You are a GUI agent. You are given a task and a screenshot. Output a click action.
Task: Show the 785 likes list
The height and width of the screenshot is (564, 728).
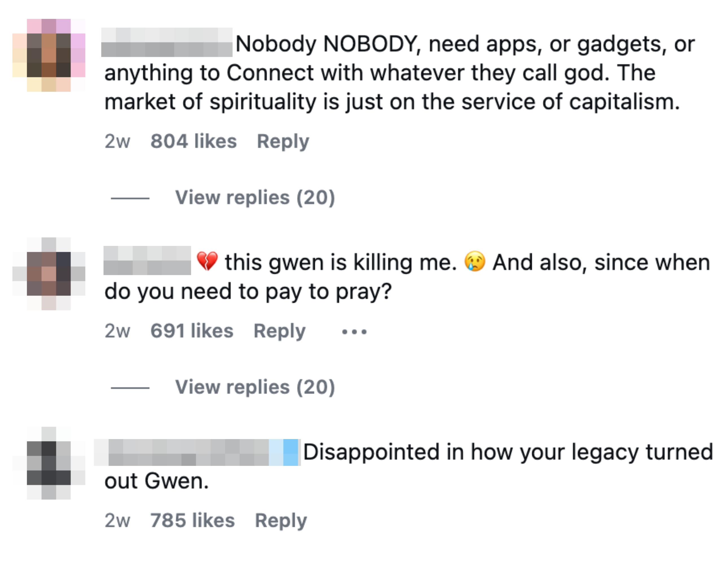(x=192, y=520)
